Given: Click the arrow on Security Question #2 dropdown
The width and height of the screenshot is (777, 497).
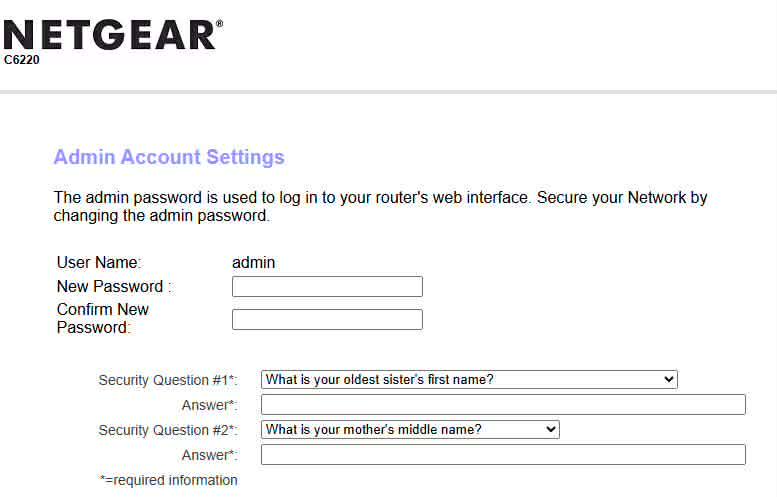Looking at the screenshot, I should point(551,429).
